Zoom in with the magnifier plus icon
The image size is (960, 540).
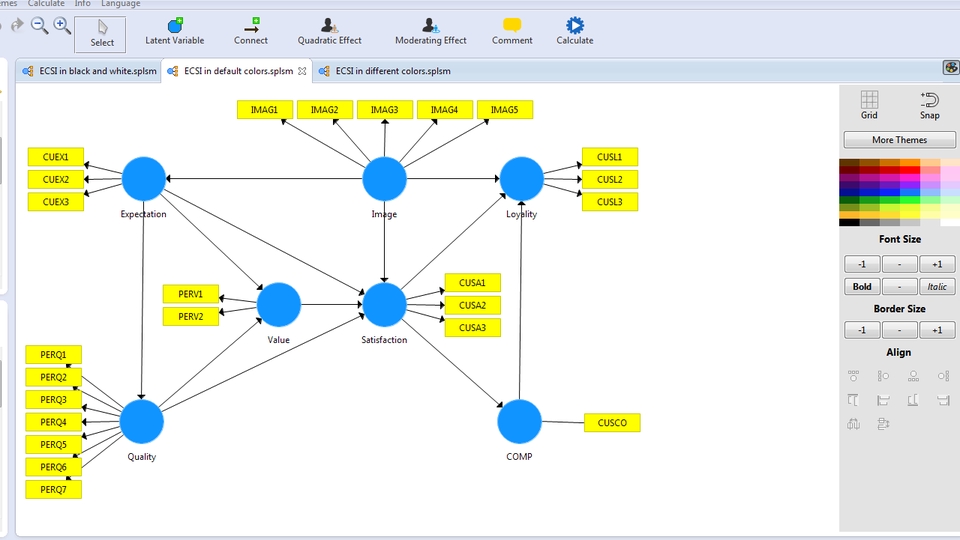pyautogui.click(x=62, y=26)
